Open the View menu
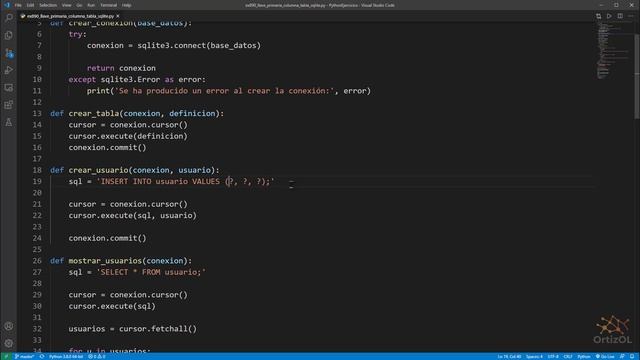Viewport: 640px width, 360px height. [66, 5]
